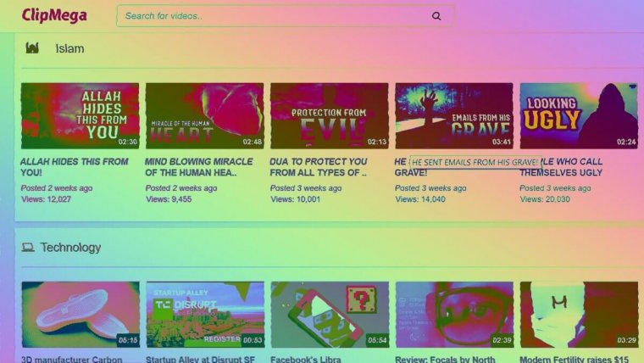Play the Facebook's Libra video thumbnail
The width and height of the screenshot is (644, 363).
[329, 314]
